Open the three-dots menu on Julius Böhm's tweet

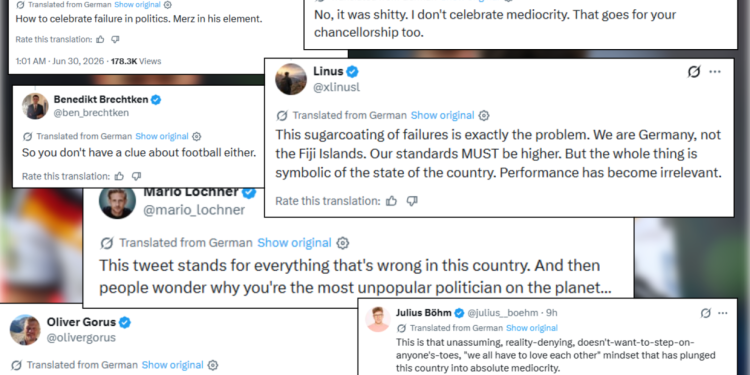[723, 313]
